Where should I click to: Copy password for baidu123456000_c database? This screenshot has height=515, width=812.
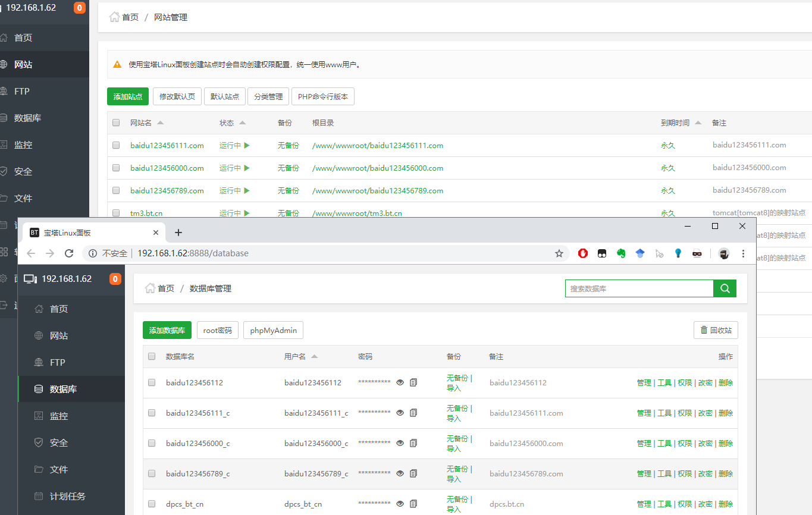413,443
